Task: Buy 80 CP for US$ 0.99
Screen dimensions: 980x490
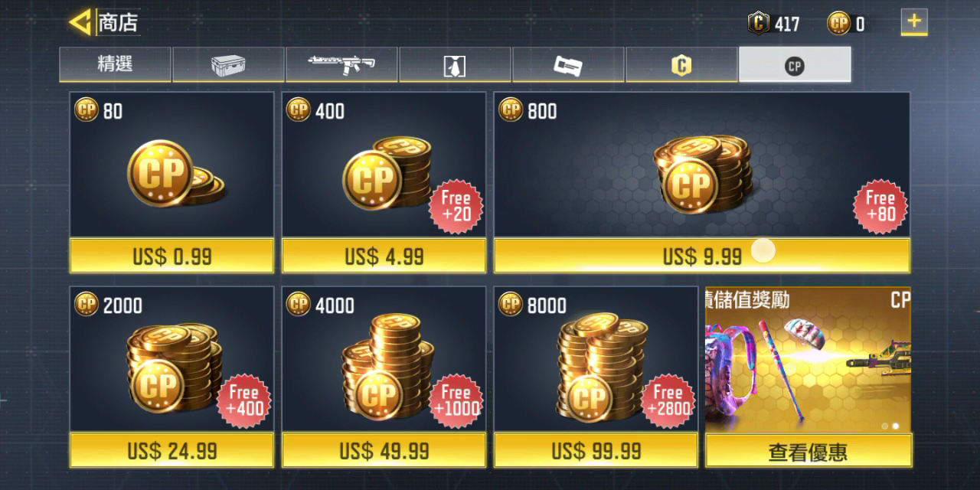Action: coord(171,256)
